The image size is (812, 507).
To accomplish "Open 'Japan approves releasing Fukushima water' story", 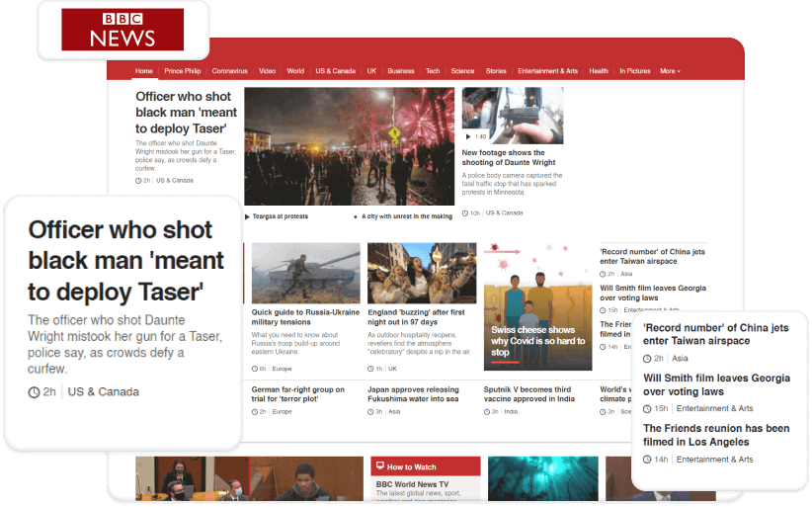I will pyautogui.click(x=413, y=394).
